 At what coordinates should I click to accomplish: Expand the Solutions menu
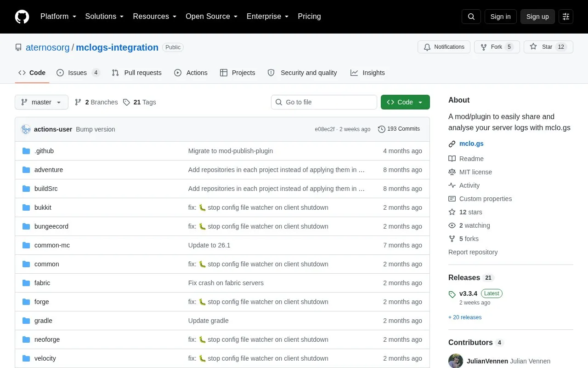tap(105, 17)
